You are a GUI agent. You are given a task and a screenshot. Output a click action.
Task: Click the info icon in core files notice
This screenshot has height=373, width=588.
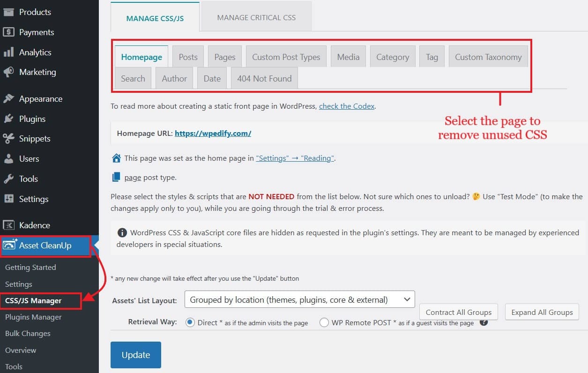pos(122,232)
